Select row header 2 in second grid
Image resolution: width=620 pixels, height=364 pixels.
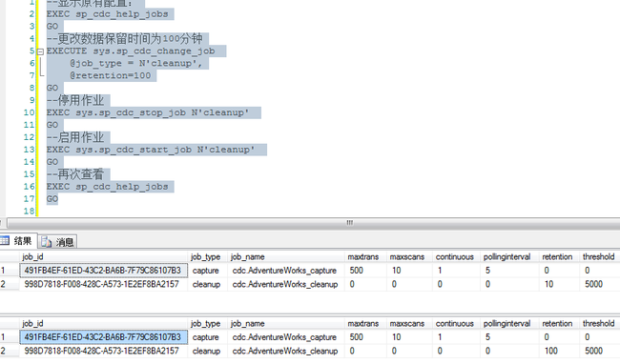[x=10, y=351]
